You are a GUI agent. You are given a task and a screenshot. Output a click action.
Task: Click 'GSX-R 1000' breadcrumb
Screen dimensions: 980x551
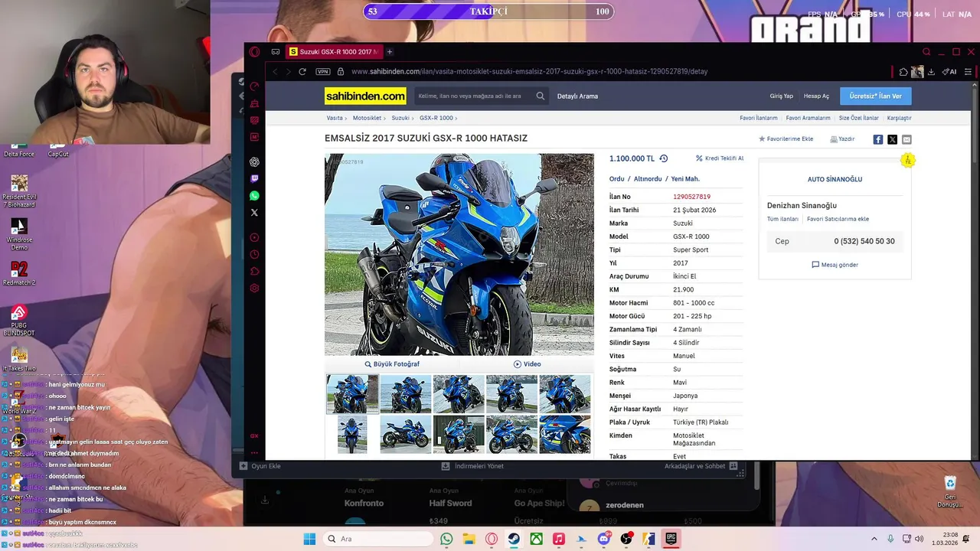coord(436,118)
